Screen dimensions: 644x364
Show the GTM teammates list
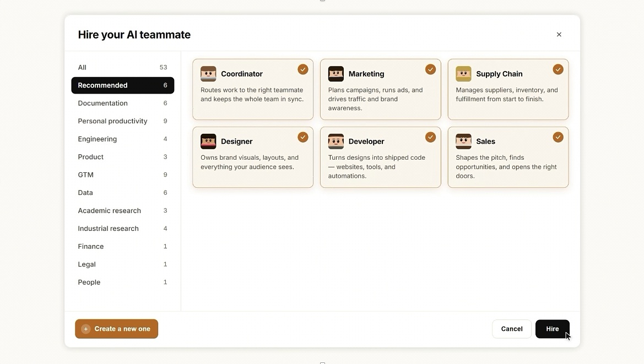[x=122, y=175]
